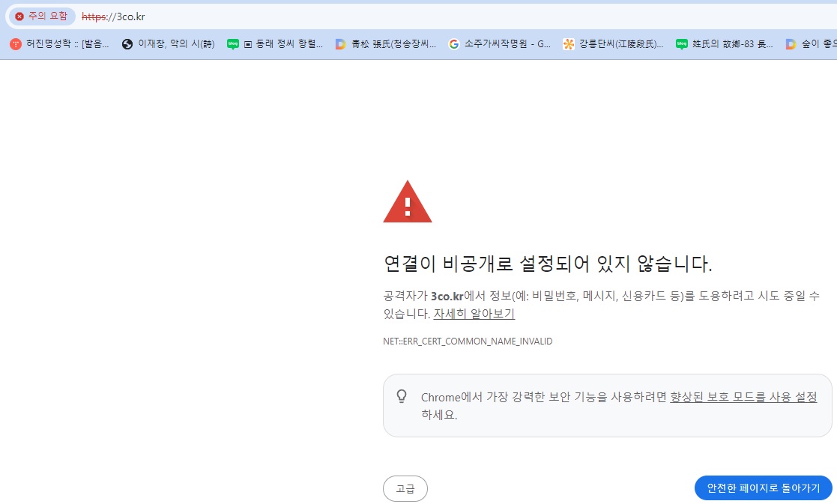Click the lightbulb icon beside the security tip
This screenshot has height=504, width=837.
(x=403, y=397)
